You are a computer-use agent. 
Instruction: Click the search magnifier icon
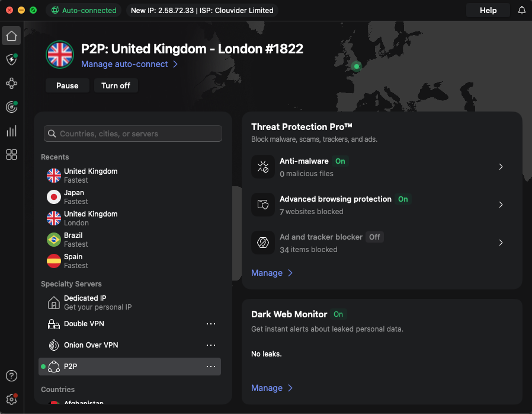coord(52,134)
